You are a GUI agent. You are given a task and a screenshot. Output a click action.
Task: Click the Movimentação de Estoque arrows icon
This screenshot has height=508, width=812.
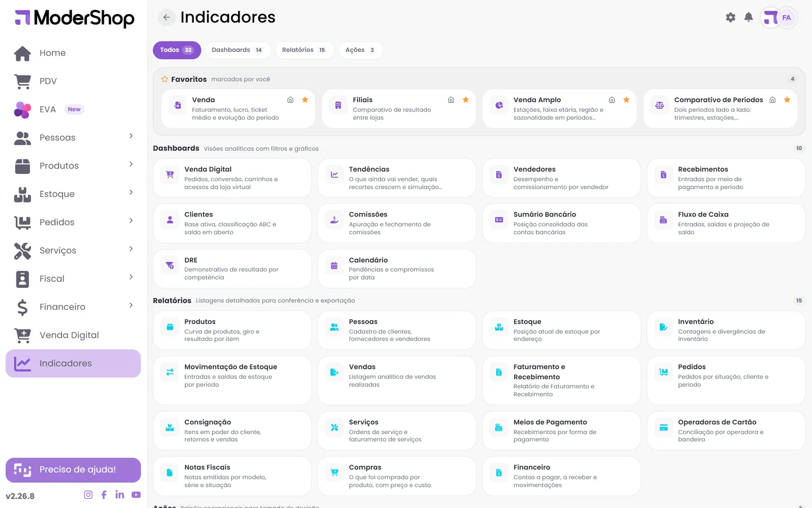[170, 373]
